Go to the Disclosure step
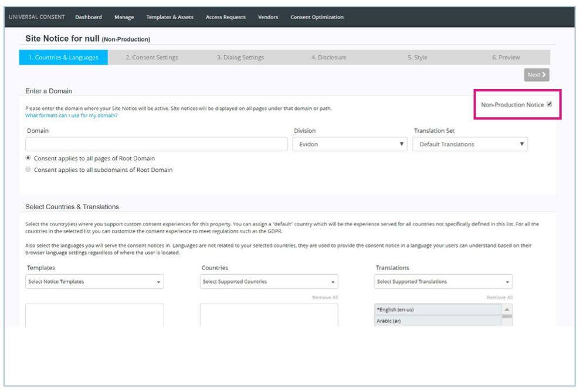This screenshot has width=580, height=392. pyautogui.click(x=329, y=57)
